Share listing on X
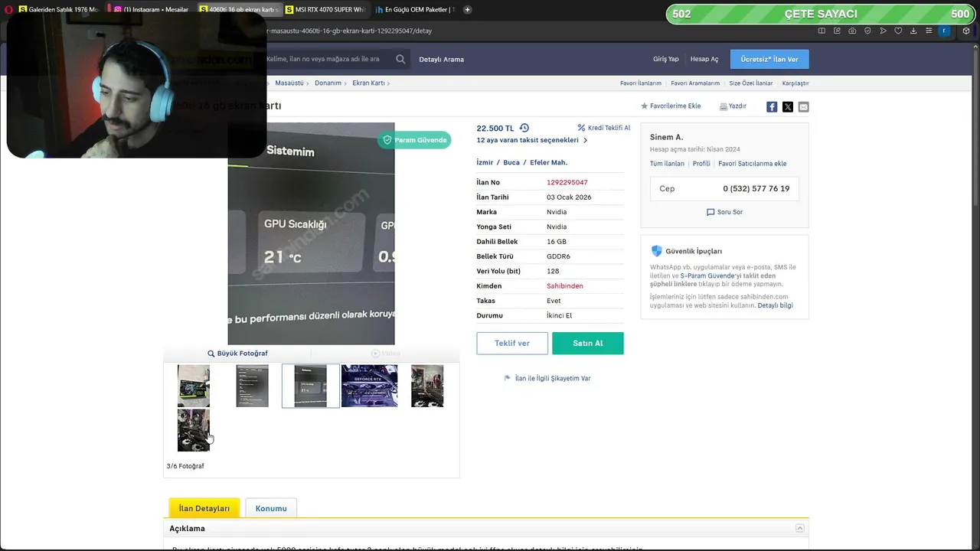Screen dimensions: 980x551 point(788,106)
